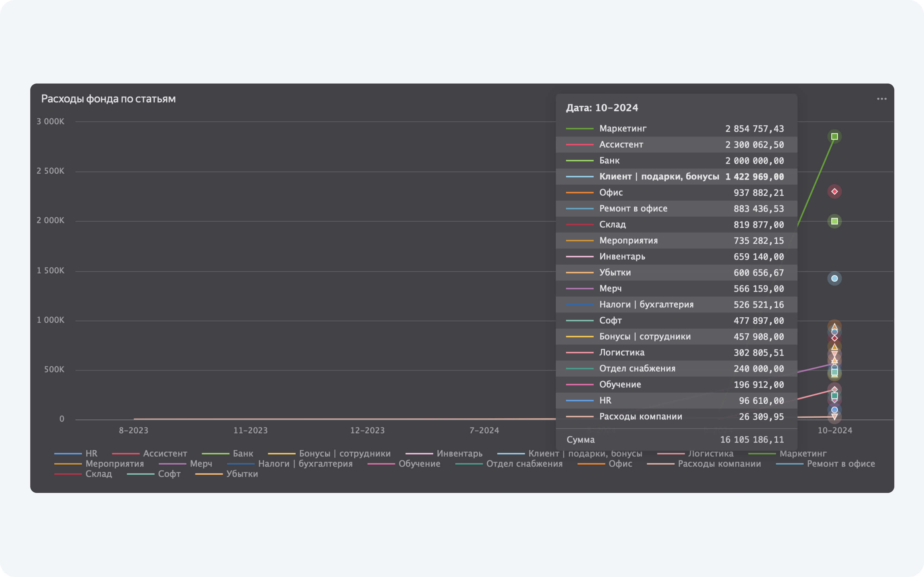Click the light blue Клиент circle data point

pos(834,279)
